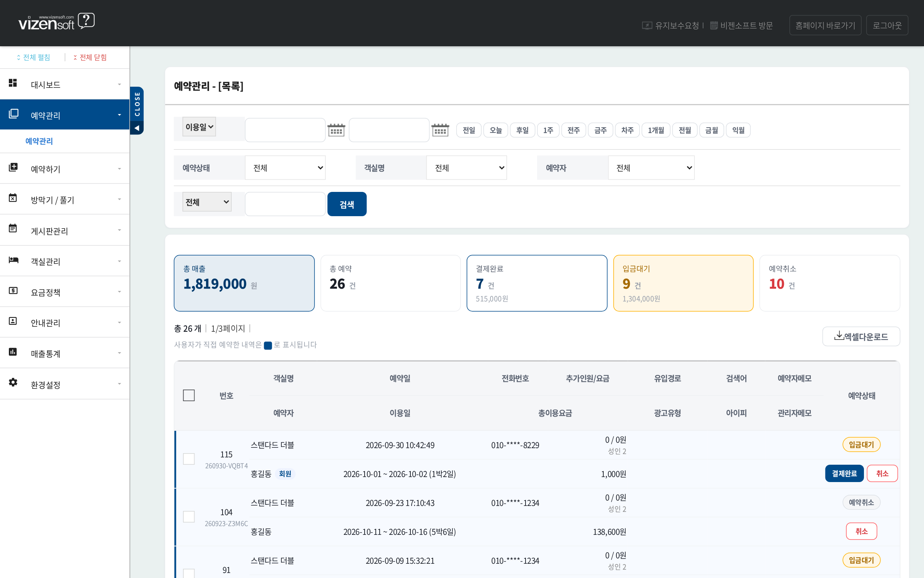Click 전체 닫힘 collapse-all link
924x578 pixels.
(90, 57)
